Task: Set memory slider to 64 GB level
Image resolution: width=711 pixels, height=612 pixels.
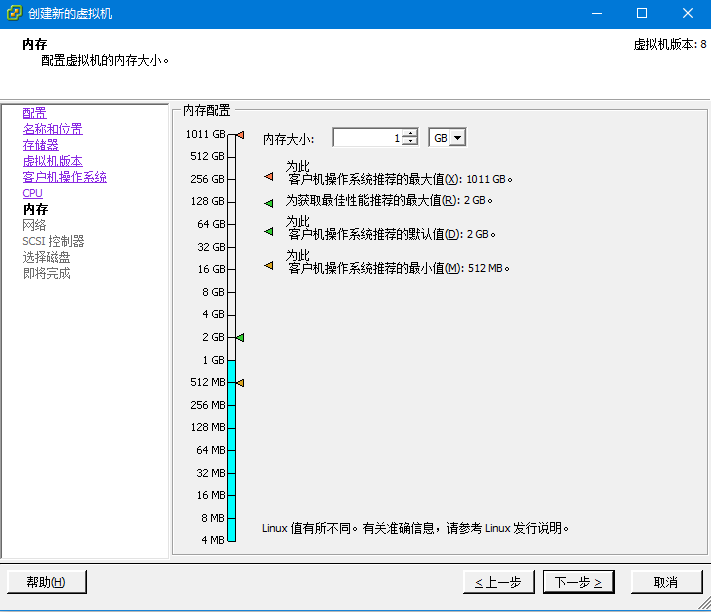Action: tap(231, 224)
